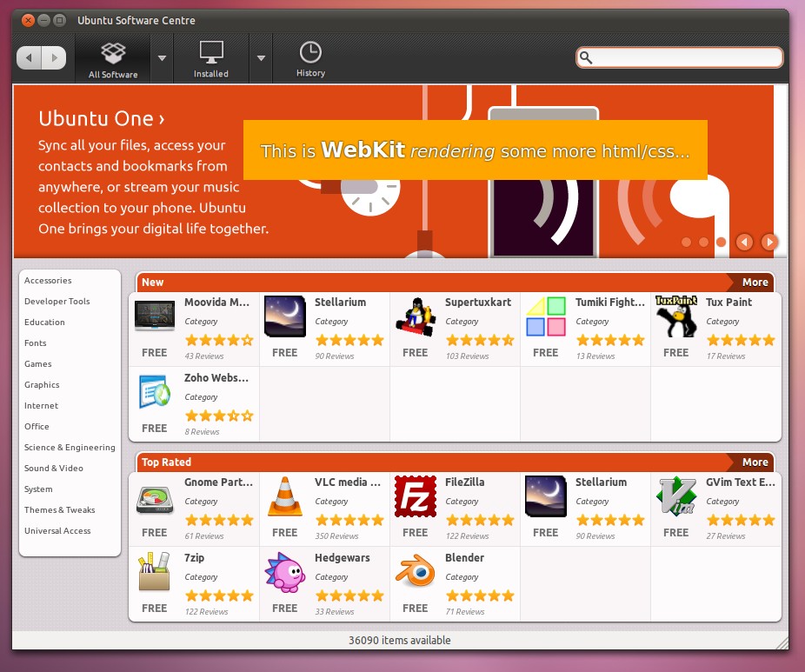
Task: Advance the banner with the right carousel arrow
Action: click(769, 242)
